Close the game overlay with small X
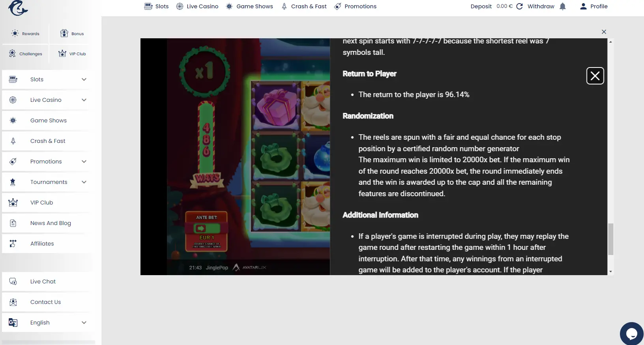 [x=604, y=32]
